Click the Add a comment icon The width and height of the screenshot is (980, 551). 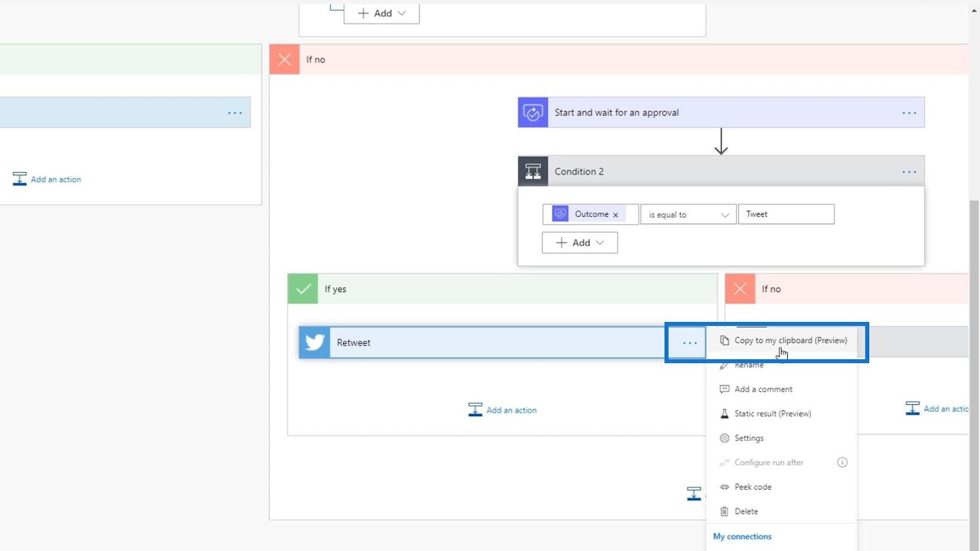(725, 389)
